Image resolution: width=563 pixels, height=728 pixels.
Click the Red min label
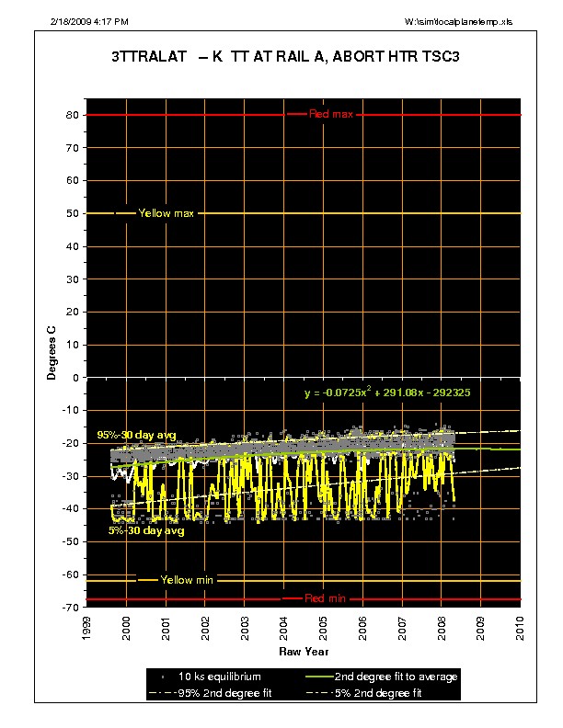coord(326,598)
